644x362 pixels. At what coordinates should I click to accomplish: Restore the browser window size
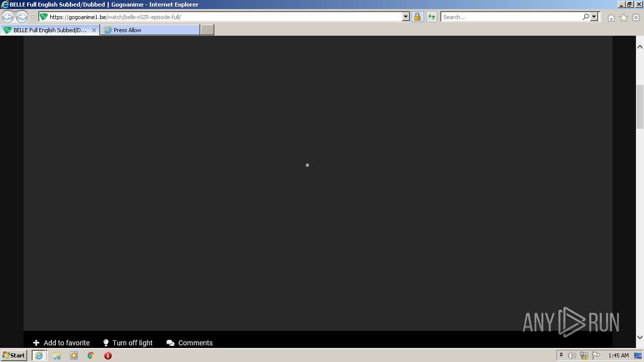pyautogui.click(x=629, y=4)
